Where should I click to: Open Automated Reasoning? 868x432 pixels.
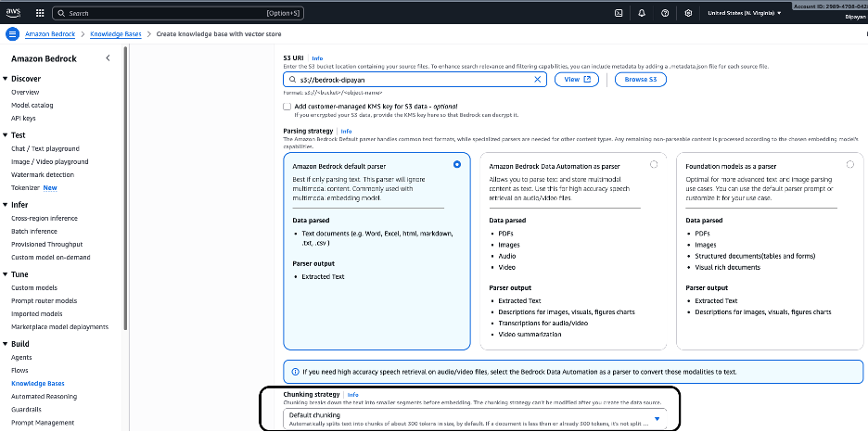click(x=45, y=397)
